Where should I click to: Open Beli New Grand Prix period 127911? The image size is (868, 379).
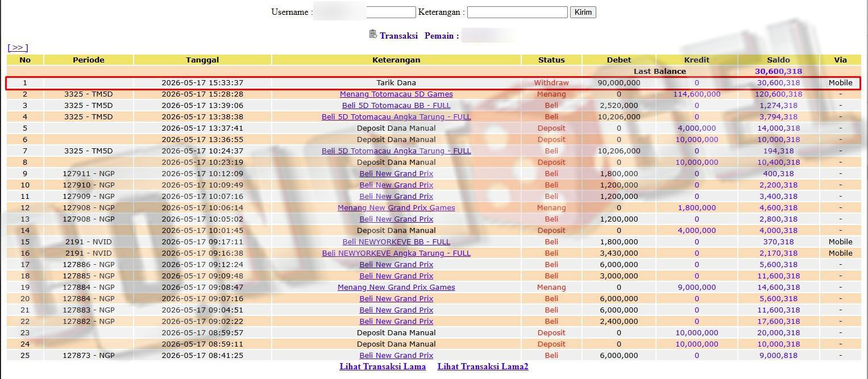[x=396, y=173]
